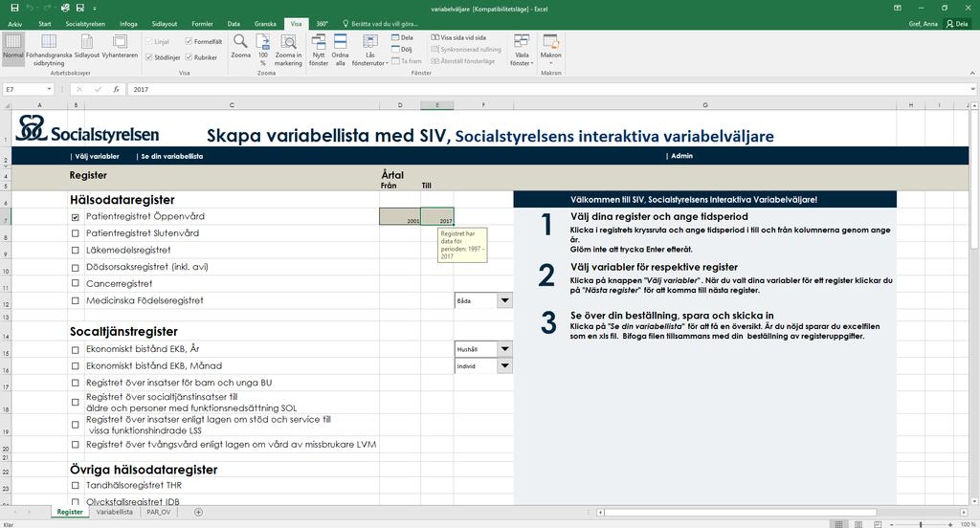Click the Zooma magnifier icon
Viewport: 980px width, 528px height.
[240, 46]
